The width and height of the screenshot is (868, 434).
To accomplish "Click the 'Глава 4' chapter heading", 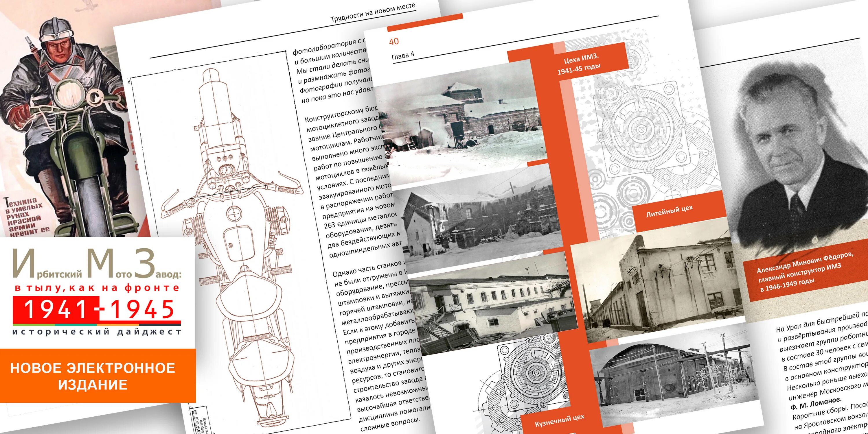I will point(403,56).
